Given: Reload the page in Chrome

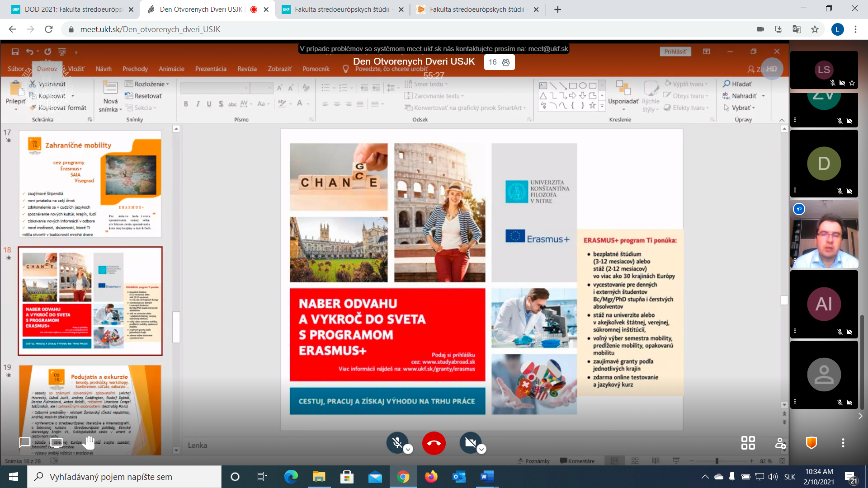Looking at the screenshot, I should click(x=49, y=29).
